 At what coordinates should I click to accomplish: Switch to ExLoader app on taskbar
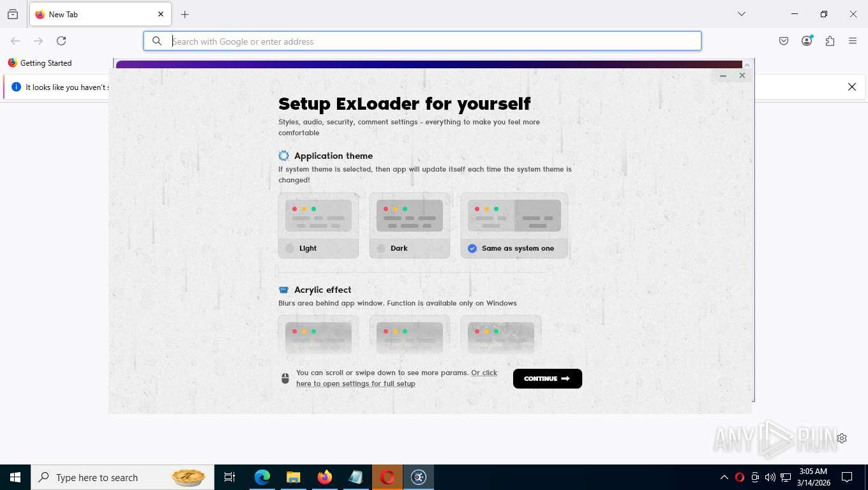coord(419,477)
